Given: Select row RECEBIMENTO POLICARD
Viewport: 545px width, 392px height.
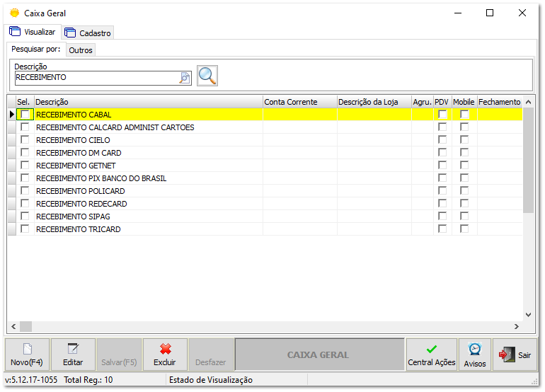Looking at the screenshot, I should point(265,191).
